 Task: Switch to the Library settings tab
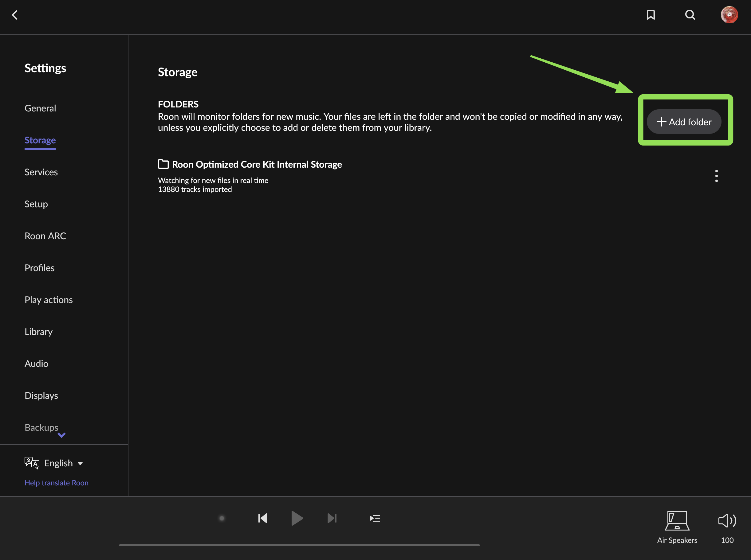tap(38, 332)
